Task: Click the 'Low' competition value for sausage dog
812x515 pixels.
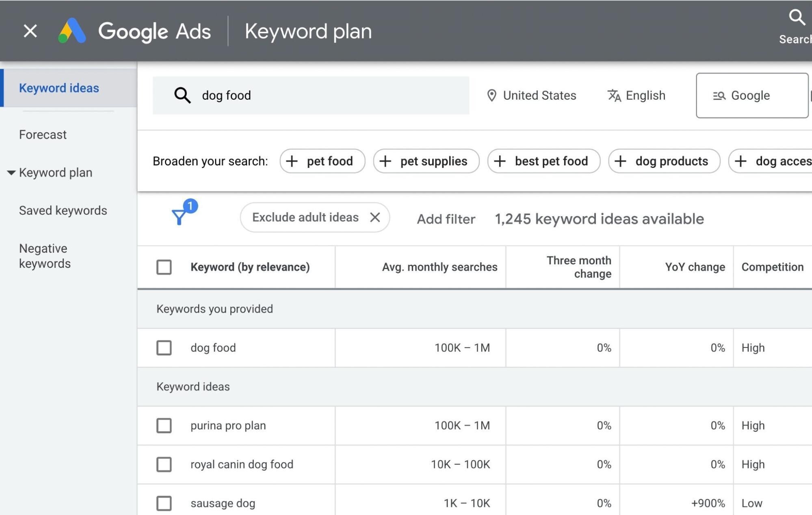Action: 751,503
